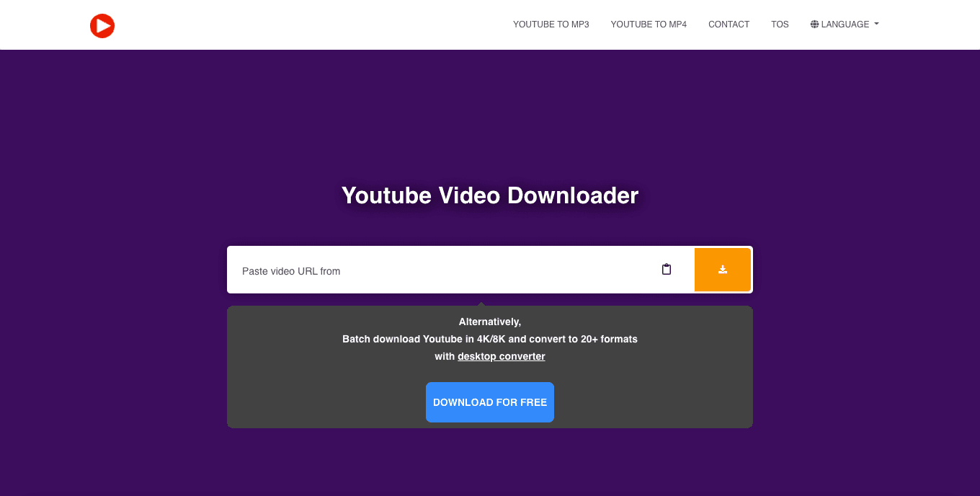Open the Contact page
Image resolution: width=980 pixels, height=496 pixels.
[729, 25]
